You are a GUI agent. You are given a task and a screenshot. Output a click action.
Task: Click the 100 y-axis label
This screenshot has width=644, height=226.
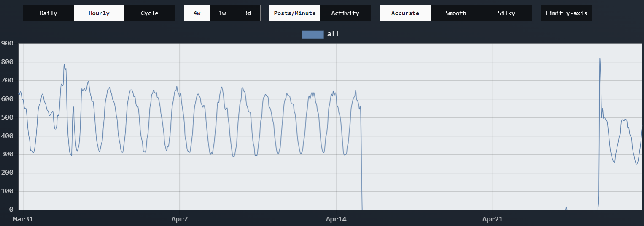tap(7, 191)
